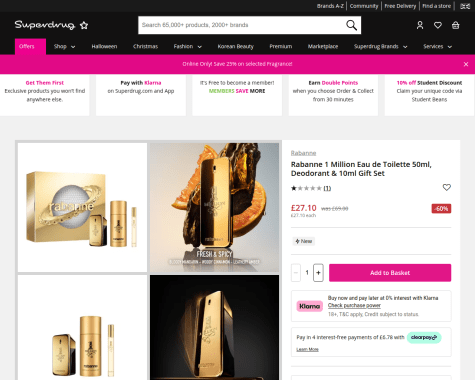Open the Christmas menu item
The image size is (475, 380).
click(145, 47)
